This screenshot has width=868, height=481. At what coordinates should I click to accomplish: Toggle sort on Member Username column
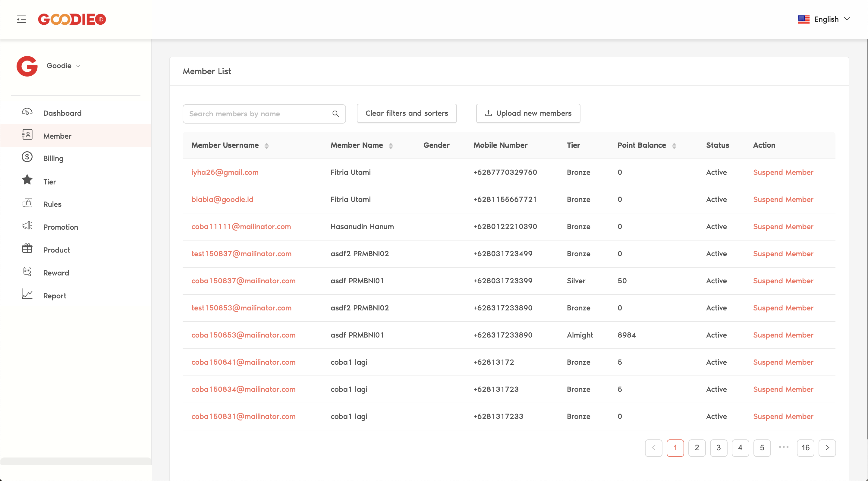tap(266, 146)
